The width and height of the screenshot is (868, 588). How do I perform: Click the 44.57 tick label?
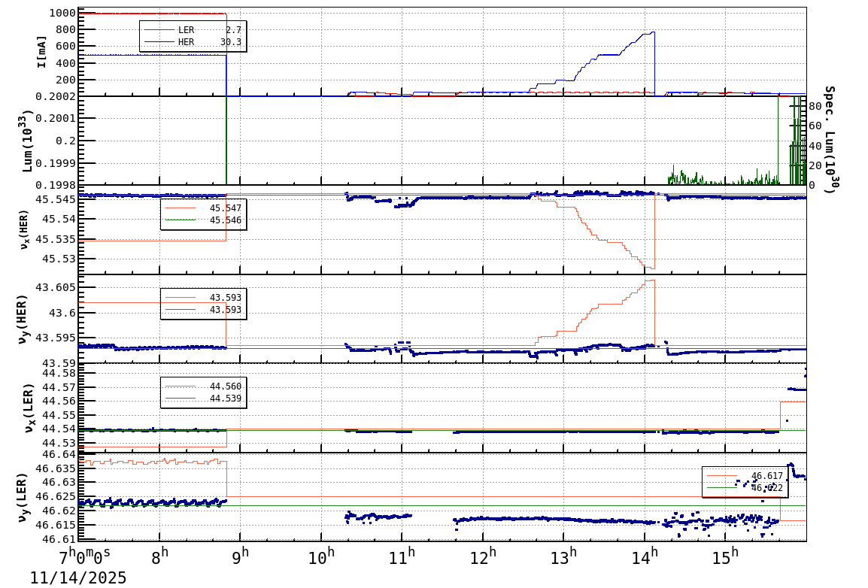click(x=59, y=387)
